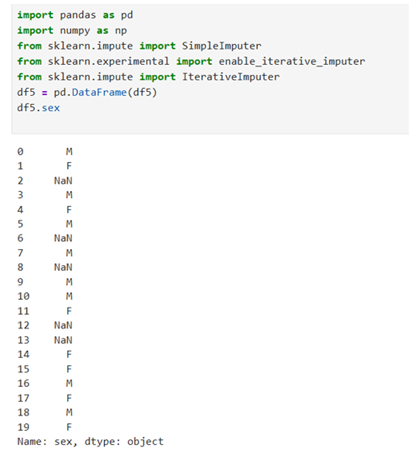This screenshot has width=409, height=449.
Task: Click the pd.DataFrame(df5) code line
Action: [87, 92]
